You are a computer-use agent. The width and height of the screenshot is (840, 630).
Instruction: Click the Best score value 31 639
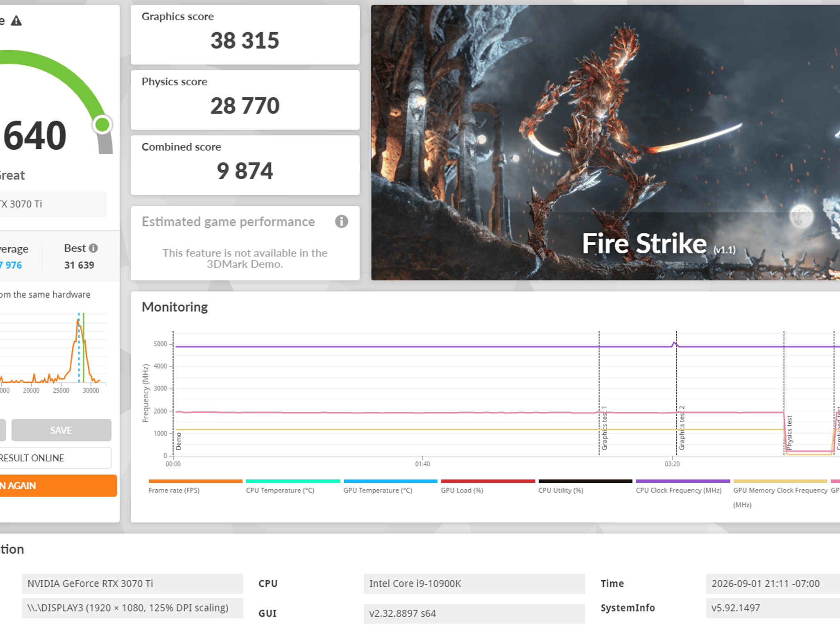coord(79,265)
